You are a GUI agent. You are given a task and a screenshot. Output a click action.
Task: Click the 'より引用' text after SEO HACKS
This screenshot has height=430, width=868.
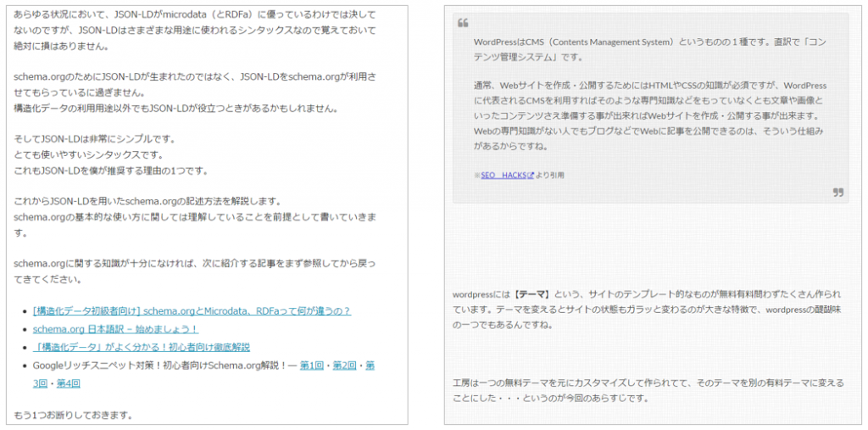tap(549, 175)
